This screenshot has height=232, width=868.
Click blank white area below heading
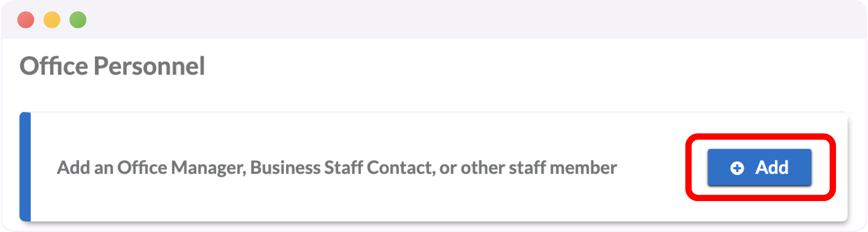[x=424, y=95]
